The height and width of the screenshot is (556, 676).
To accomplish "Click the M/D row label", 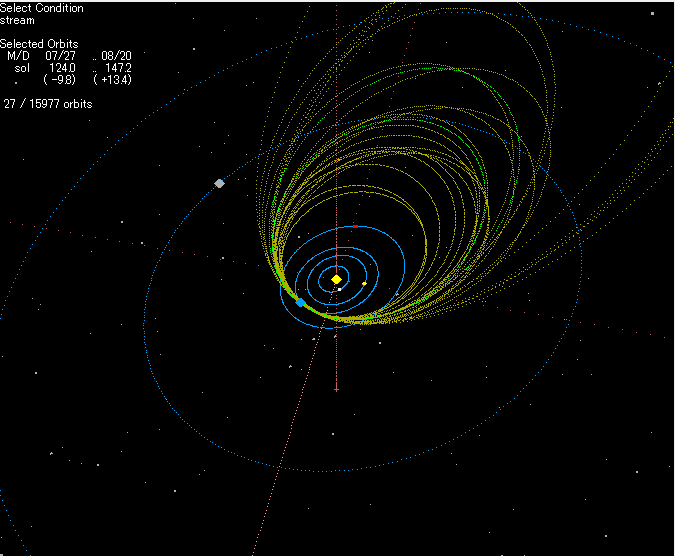I will (18, 56).
